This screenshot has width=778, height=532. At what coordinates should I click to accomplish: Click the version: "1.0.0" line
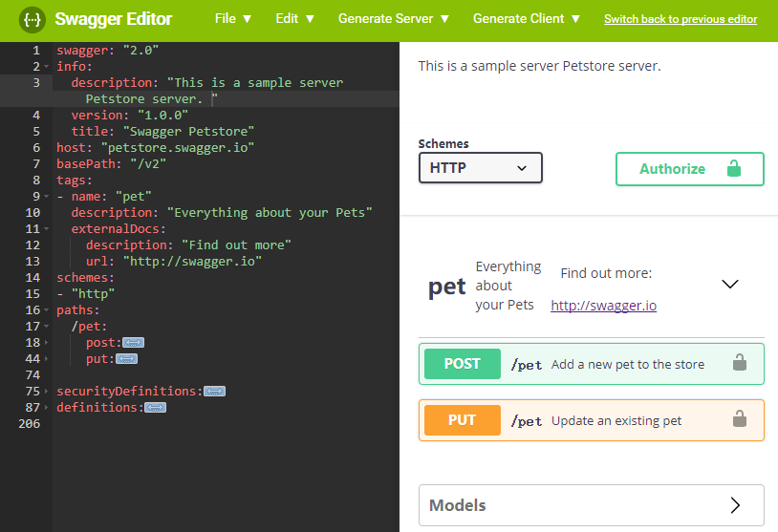[x=129, y=115]
